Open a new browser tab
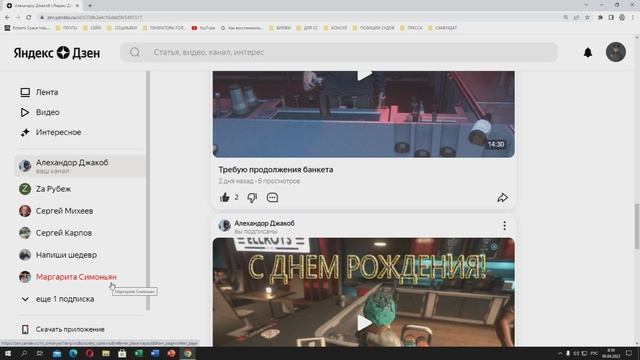The image size is (640, 360). coord(90,6)
